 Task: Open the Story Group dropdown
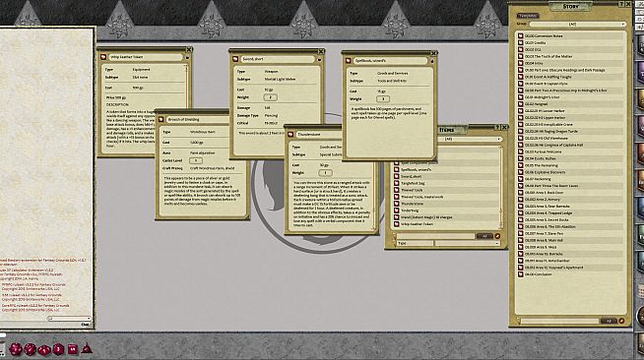point(577,25)
